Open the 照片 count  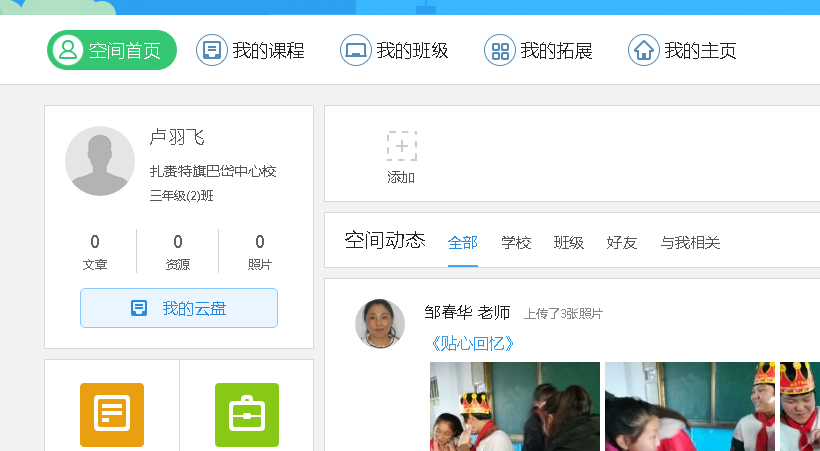[260, 251]
